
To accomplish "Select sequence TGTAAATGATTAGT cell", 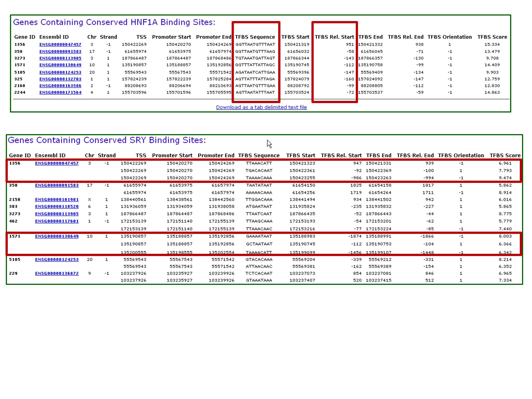I will coord(255,58).
